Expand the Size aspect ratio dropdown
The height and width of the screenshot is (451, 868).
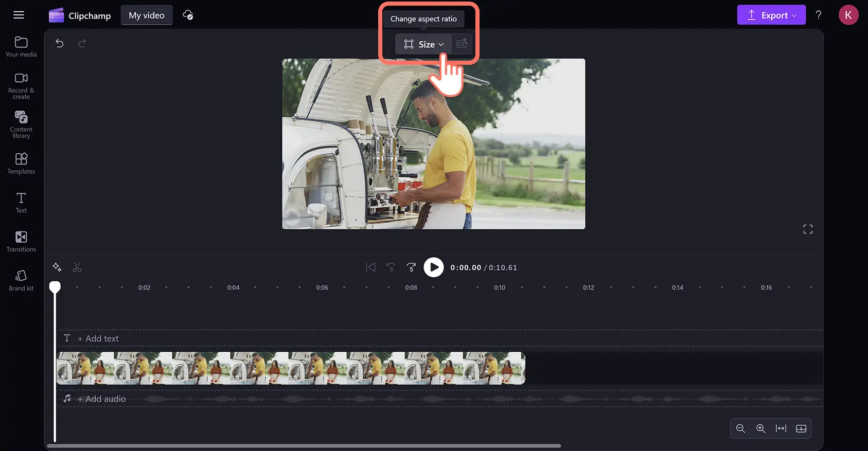pyautogui.click(x=423, y=44)
